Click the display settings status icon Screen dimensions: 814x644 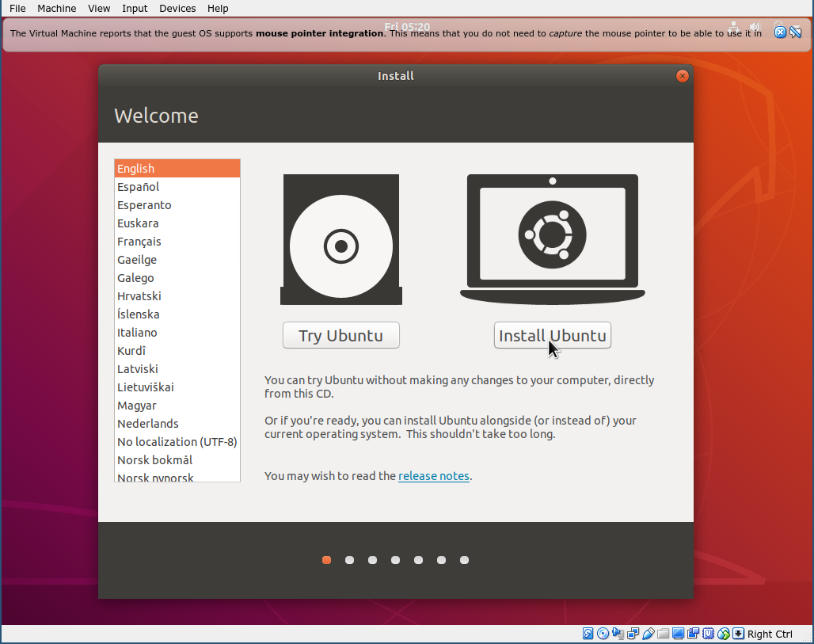pos(678,634)
